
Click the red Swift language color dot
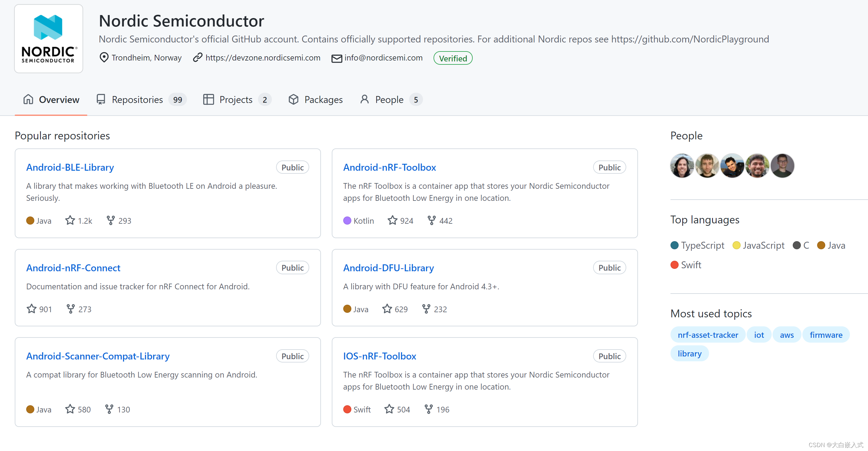[x=674, y=265]
